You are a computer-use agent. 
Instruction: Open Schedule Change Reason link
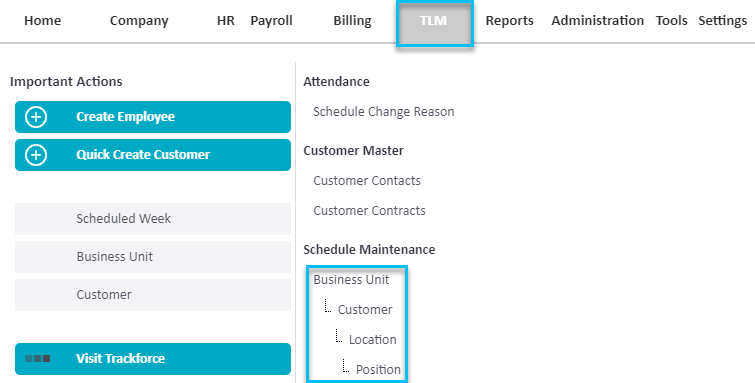pyautogui.click(x=384, y=112)
